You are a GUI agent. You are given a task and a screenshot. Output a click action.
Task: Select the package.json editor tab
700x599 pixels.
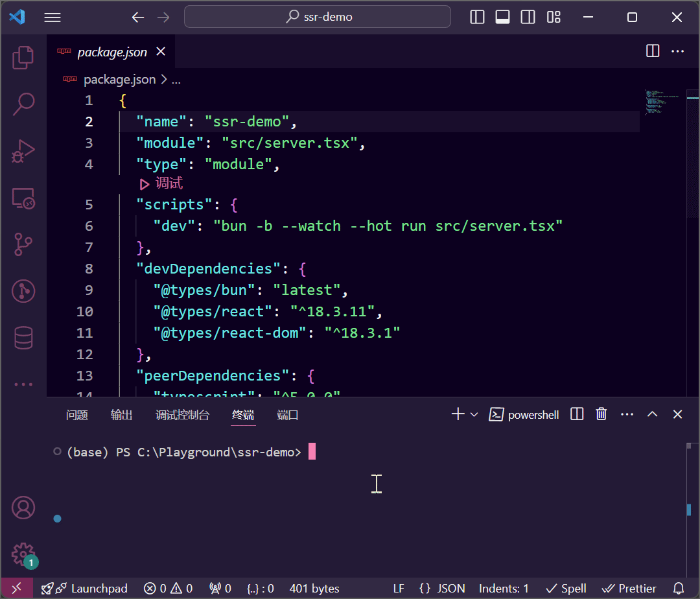(x=112, y=53)
